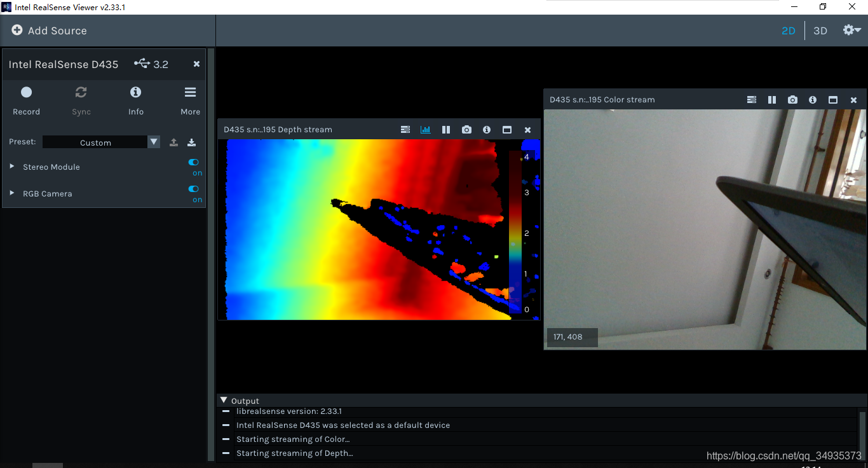Pause the Depth stream

point(446,129)
